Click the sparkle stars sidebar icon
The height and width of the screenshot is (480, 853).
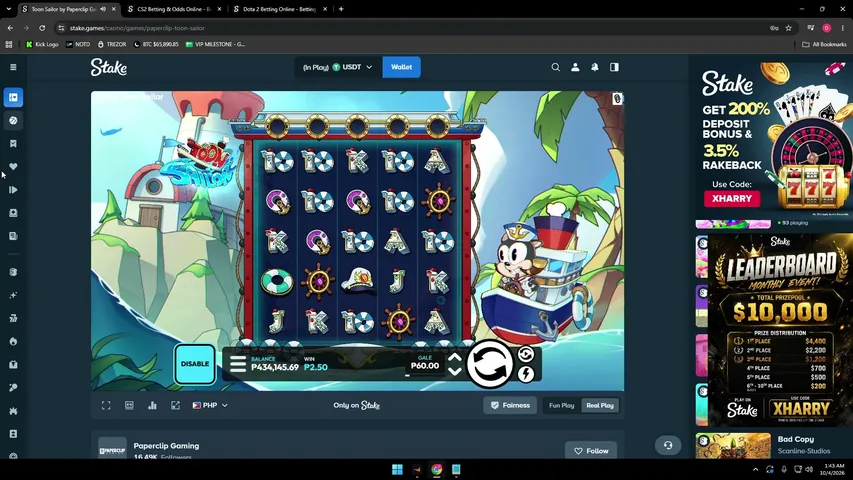[x=13, y=295]
